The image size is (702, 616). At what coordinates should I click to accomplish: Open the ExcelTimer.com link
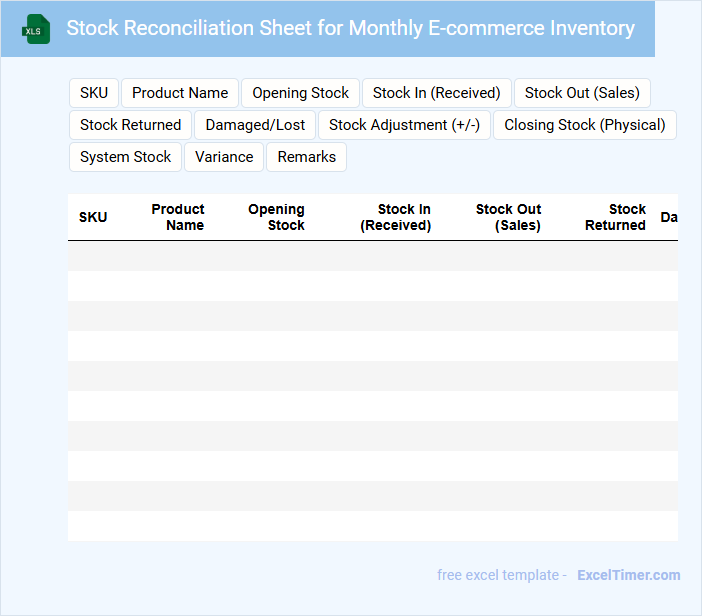(x=628, y=575)
